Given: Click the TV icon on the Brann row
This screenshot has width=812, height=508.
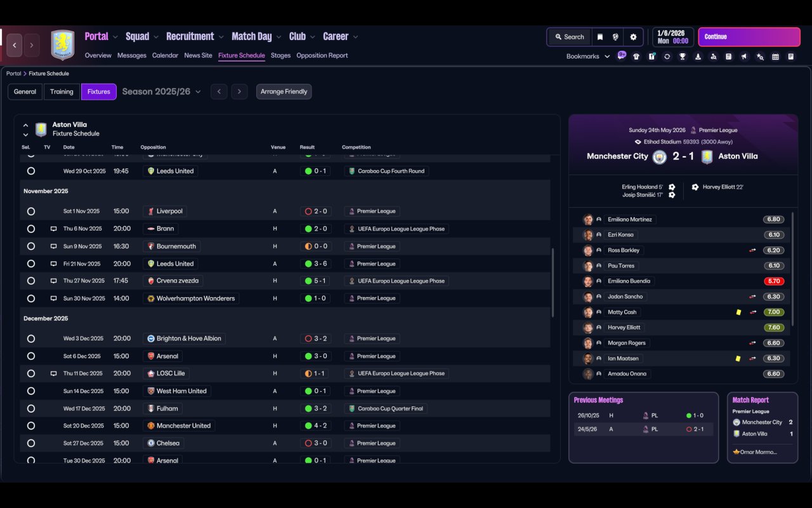Looking at the screenshot, I should click(x=54, y=229).
